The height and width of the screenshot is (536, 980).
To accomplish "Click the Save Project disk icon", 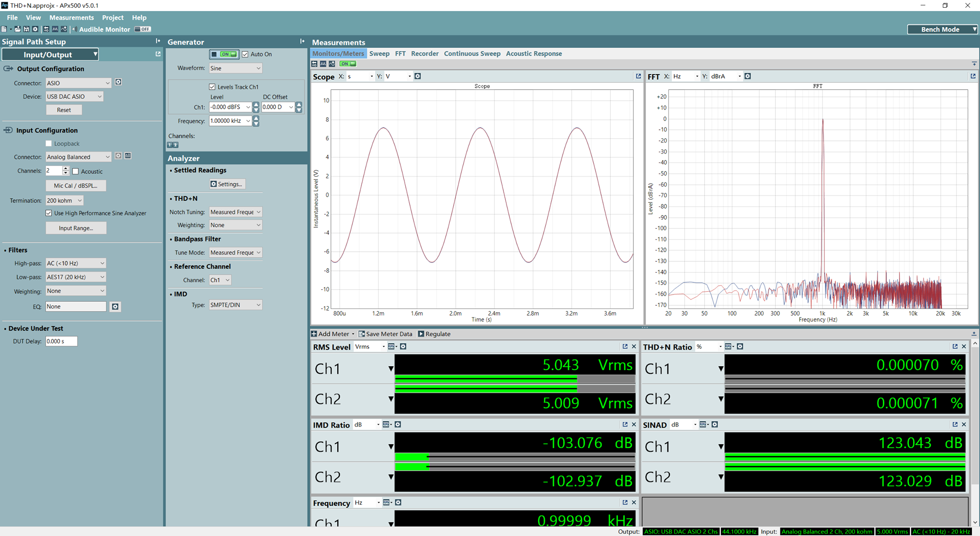I will (26, 29).
